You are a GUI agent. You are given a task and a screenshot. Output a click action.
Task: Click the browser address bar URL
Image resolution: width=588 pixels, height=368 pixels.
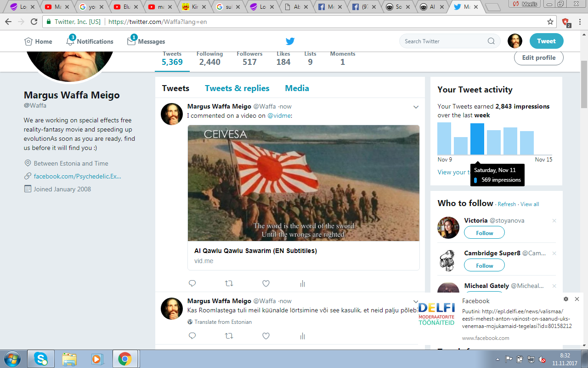[x=158, y=22]
